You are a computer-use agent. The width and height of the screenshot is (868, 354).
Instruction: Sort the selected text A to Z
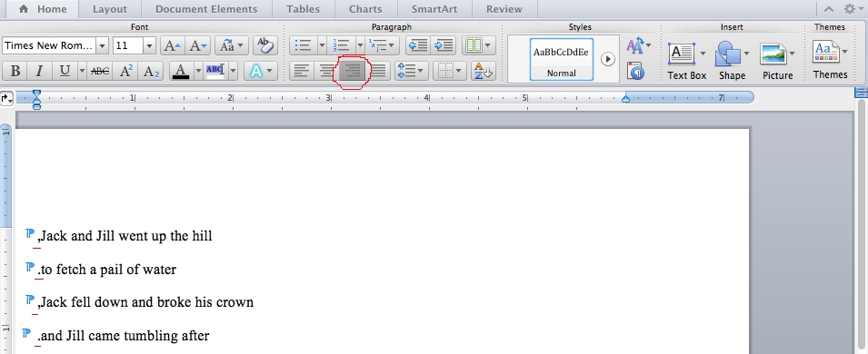pyautogui.click(x=484, y=71)
